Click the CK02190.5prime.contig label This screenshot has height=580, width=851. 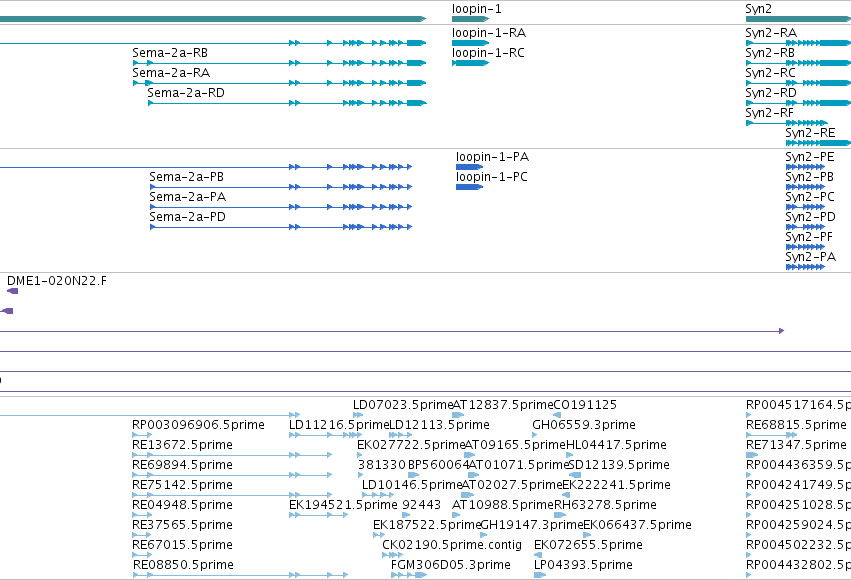click(x=452, y=546)
